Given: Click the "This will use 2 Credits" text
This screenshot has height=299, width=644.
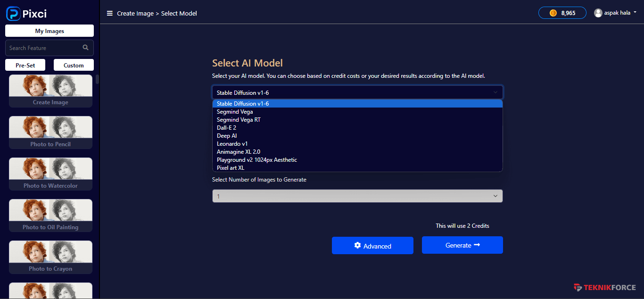Looking at the screenshot, I should coord(462,226).
